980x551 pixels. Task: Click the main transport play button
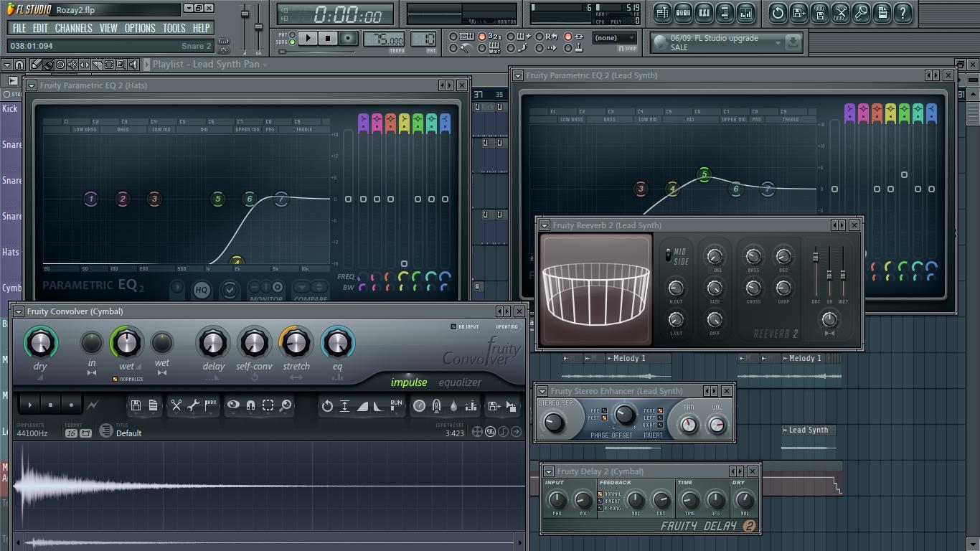[x=308, y=38]
